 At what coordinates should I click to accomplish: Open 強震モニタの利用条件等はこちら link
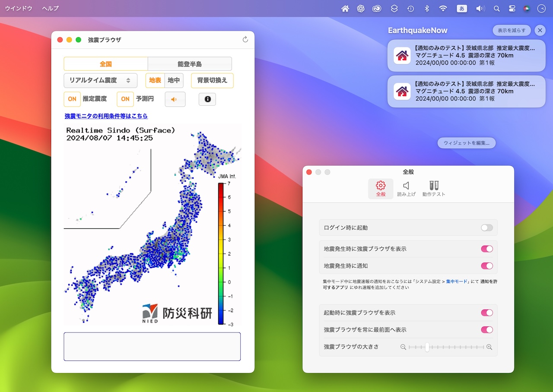[106, 116]
